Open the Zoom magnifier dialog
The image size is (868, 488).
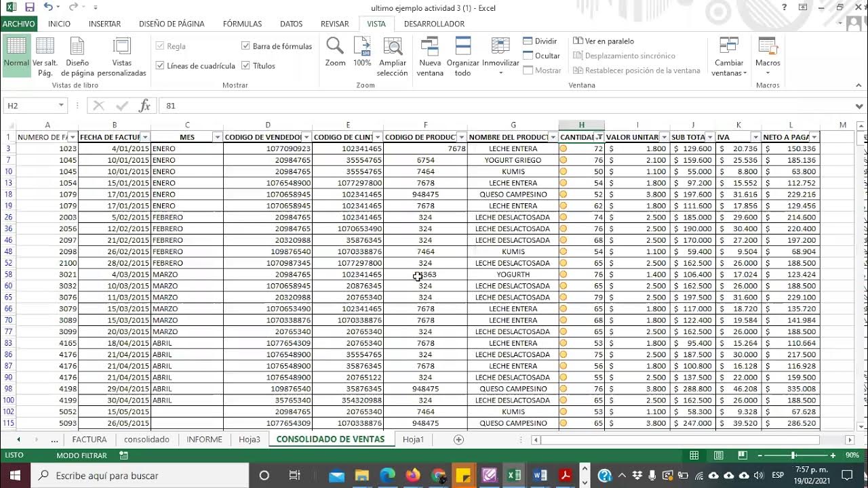(x=335, y=52)
